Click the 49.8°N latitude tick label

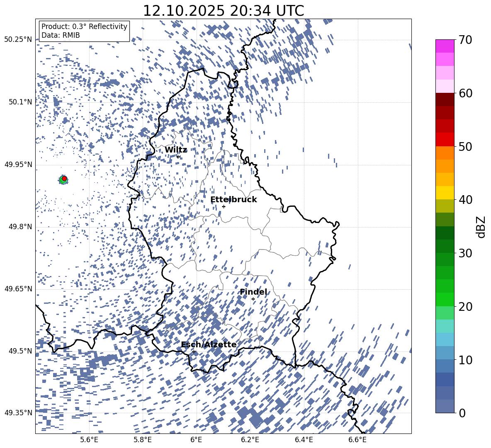tap(20, 227)
